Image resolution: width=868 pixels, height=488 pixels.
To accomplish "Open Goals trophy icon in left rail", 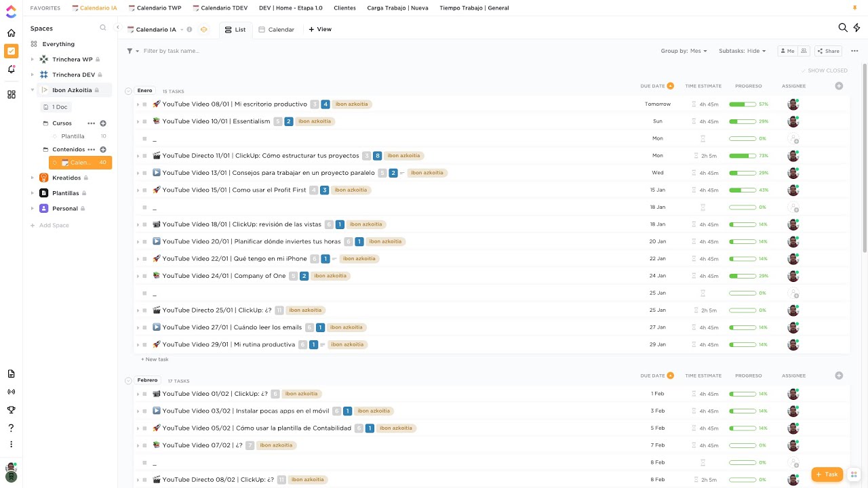I will [x=11, y=410].
